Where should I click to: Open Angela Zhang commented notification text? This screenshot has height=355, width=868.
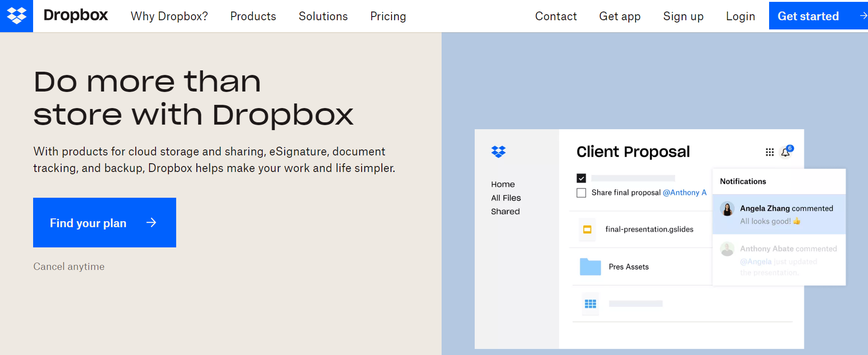click(787, 208)
